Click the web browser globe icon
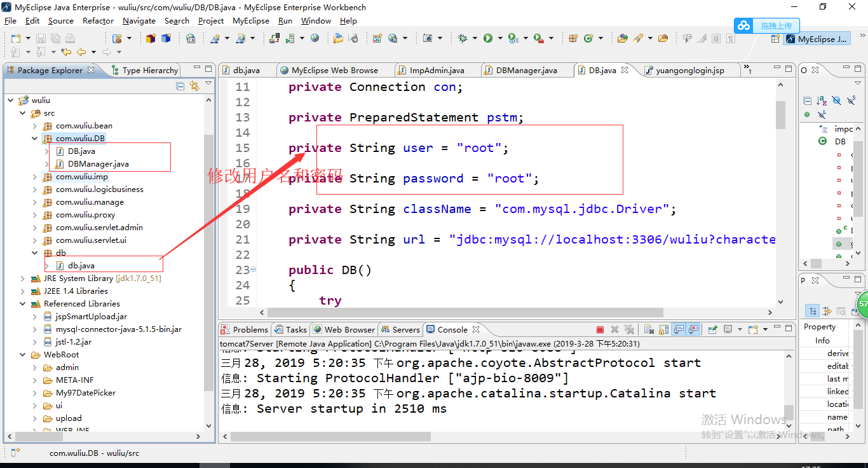The width and height of the screenshot is (868, 468). point(315,38)
